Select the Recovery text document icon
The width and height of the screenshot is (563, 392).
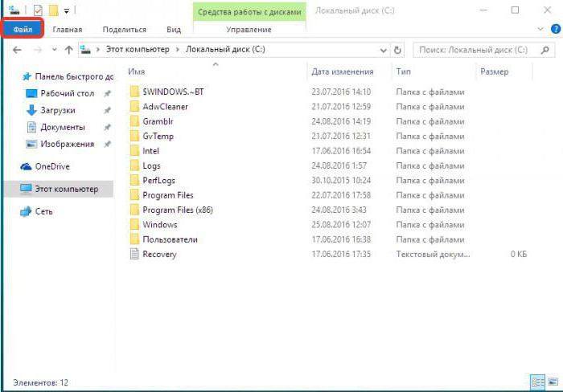pos(134,255)
